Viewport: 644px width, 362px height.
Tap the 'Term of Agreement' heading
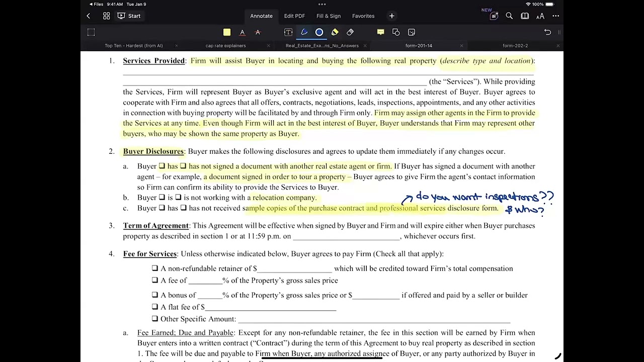156,226
